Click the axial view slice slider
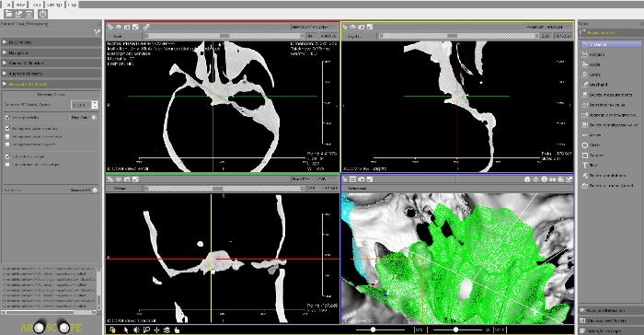Screen dimensions: 644x335 [x=224, y=36]
